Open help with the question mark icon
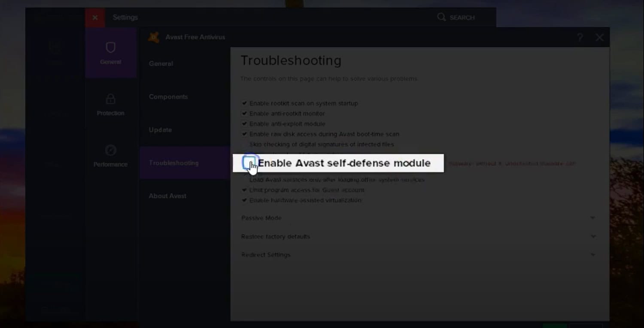The width and height of the screenshot is (644, 328). click(x=580, y=38)
